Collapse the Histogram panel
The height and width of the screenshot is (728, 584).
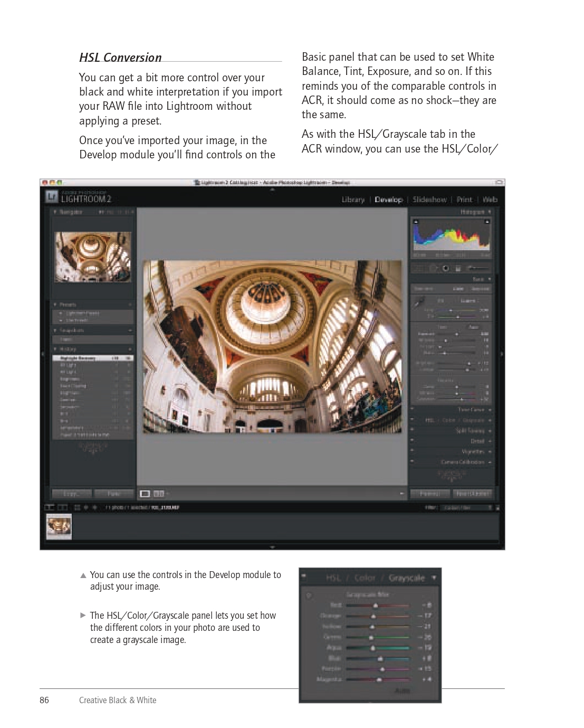pyautogui.click(x=490, y=212)
